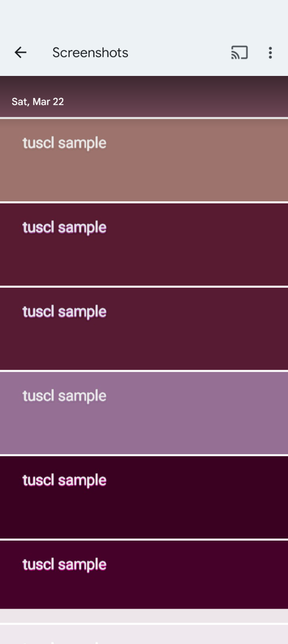Screen dimensions: 288x644
Task: Tap tuscl sample text on darkest plum image
Action: [64, 481]
